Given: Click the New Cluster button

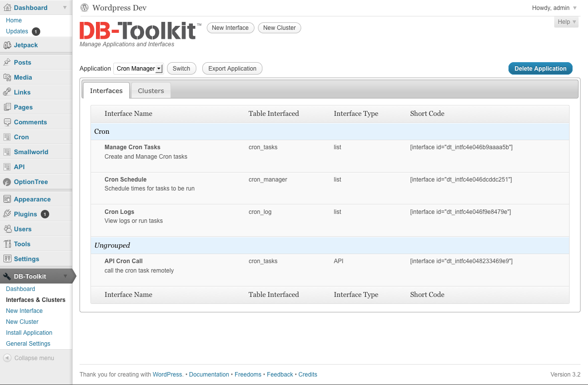Looking at the screenshot, I should tap(279, 28).
